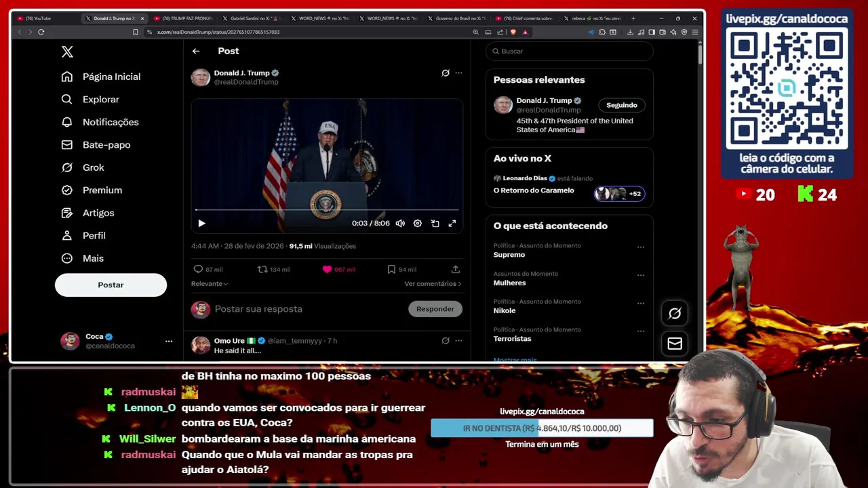Click the Responder button
This screenshot has height=488, width=868.
(x=435, y=308)
